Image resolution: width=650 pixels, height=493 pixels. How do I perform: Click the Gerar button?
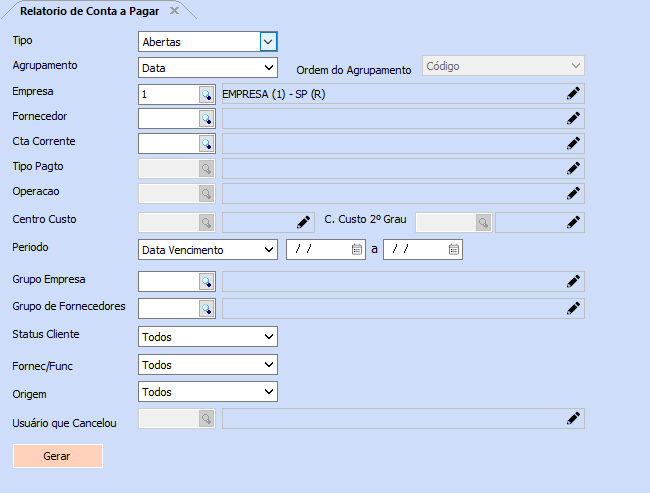57,456
